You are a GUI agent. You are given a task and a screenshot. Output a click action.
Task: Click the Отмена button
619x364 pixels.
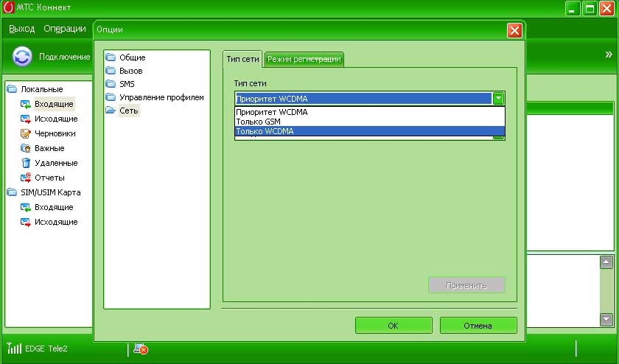click(478, 326)
